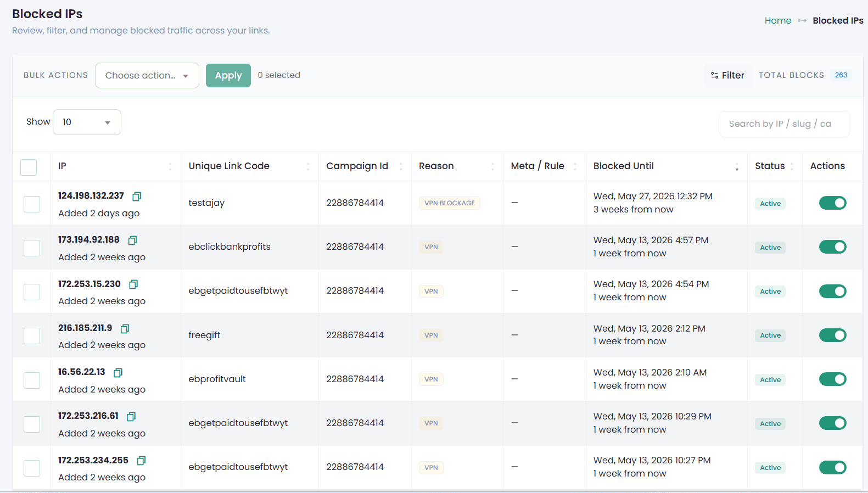Apply the selected bulk action

point(228,75)
